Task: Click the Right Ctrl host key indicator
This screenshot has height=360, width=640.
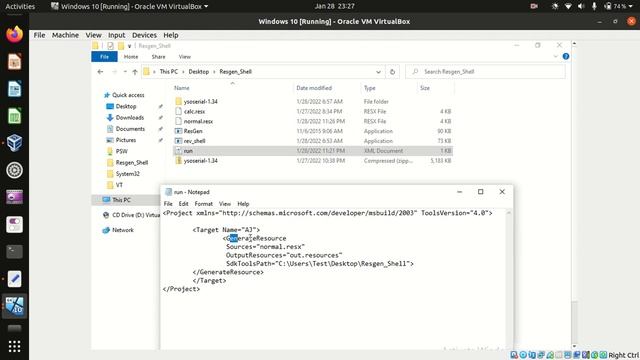Action: tap(624, 356)
